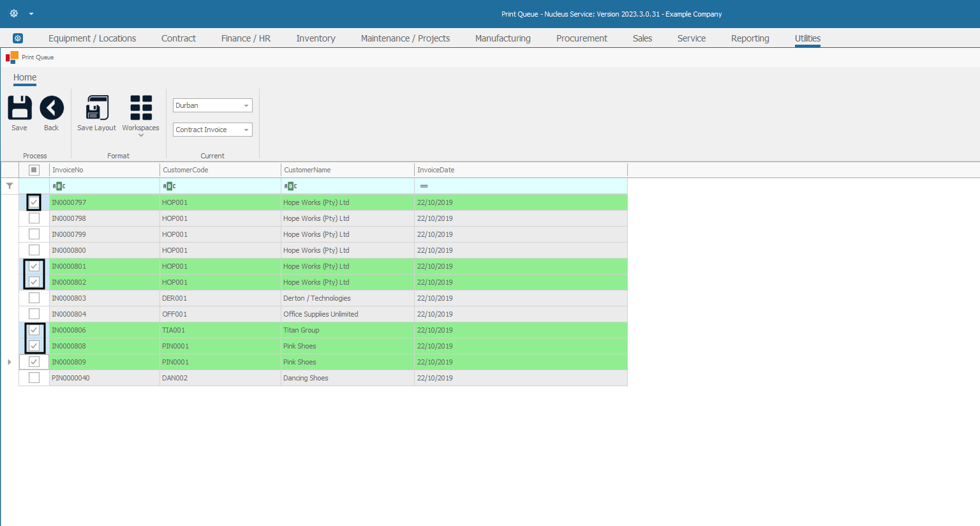Click the InvoiceDate equals filter icon

pos(424,186)
